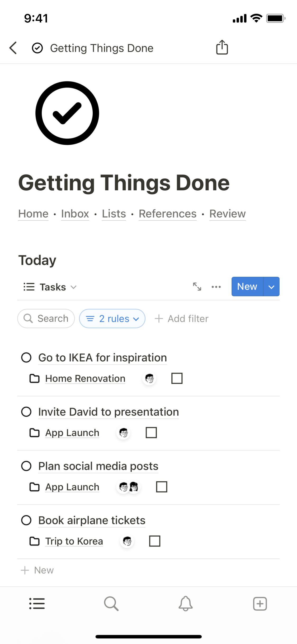Open the notifications bell

click(x=186, y=604)
